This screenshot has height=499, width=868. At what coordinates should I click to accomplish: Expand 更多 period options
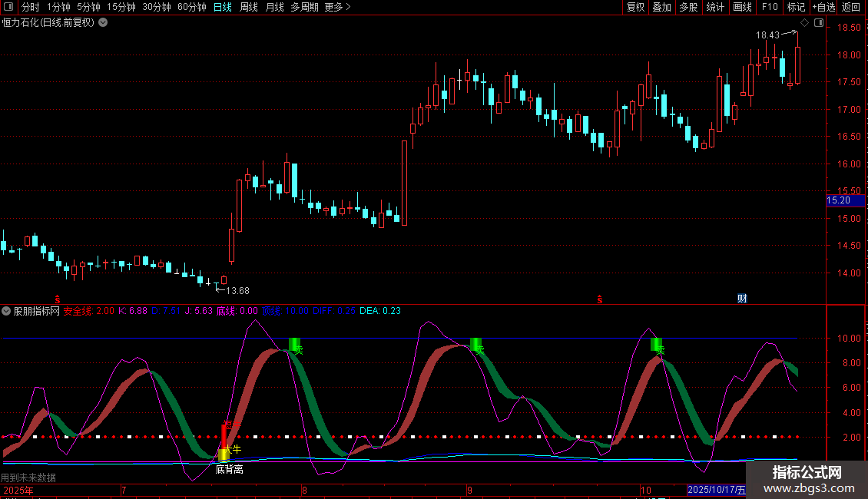tap(337, 7)
